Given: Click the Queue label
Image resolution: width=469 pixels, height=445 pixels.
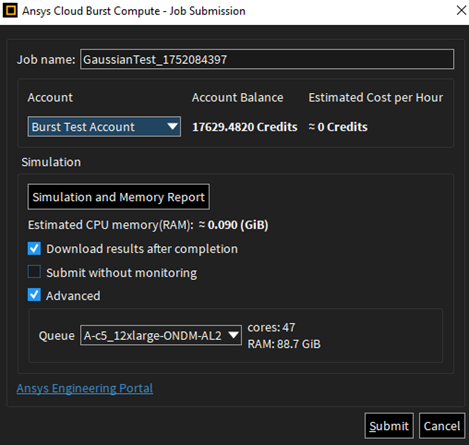Looking at the screenshot, I should [x=57, y=336].
